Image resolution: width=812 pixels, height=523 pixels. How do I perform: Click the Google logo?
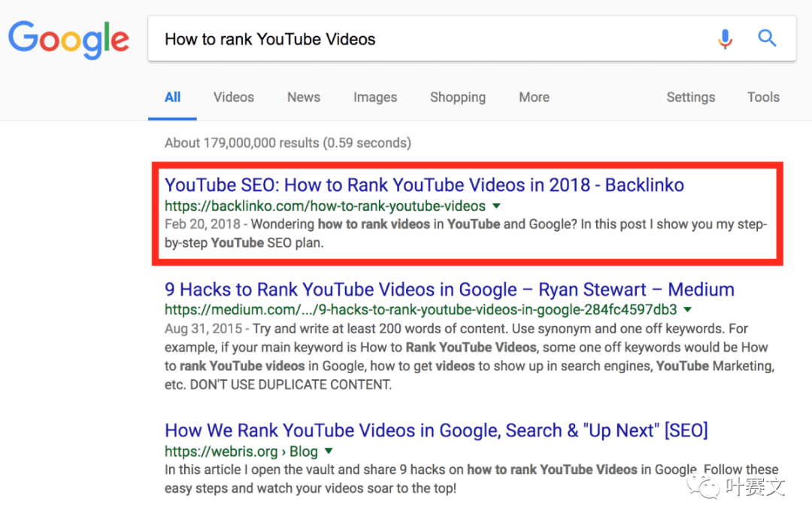point(68,40)
